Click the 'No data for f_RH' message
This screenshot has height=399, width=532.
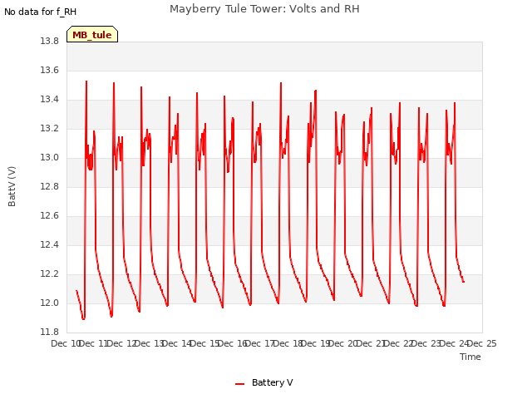[x=41, y=12]
